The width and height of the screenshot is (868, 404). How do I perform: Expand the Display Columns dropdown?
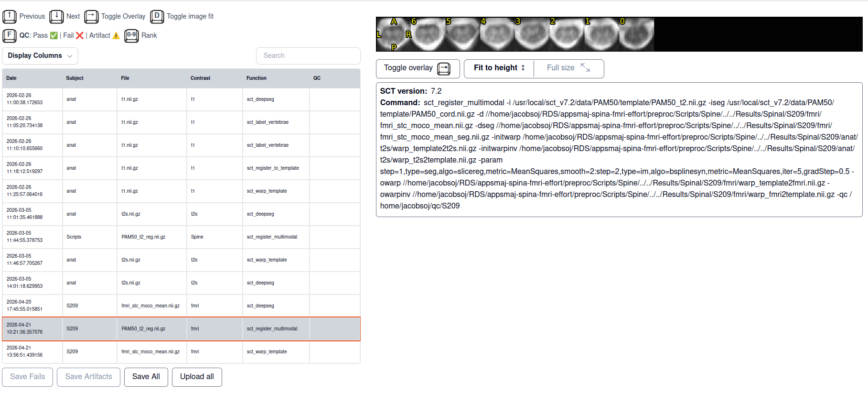pyautogui.click(x=40, y=56)
